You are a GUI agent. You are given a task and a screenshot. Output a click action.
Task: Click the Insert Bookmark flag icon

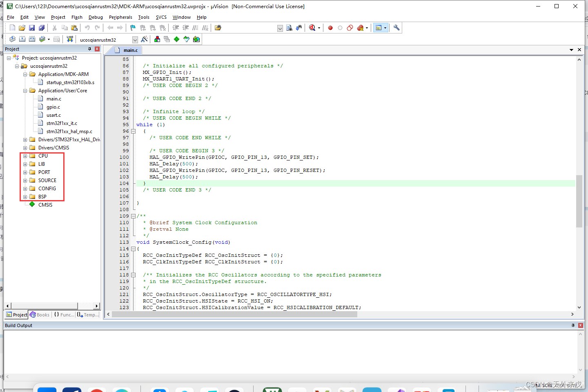coord(132,27)
